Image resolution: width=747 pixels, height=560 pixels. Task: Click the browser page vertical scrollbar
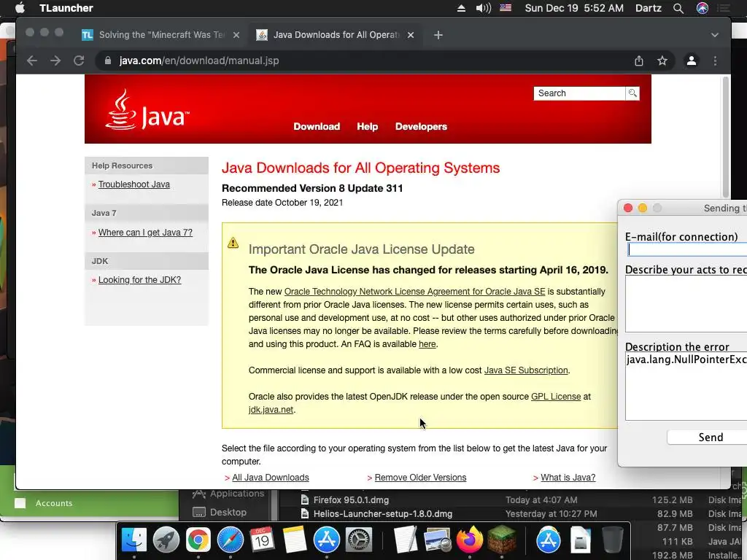[726, 137]
